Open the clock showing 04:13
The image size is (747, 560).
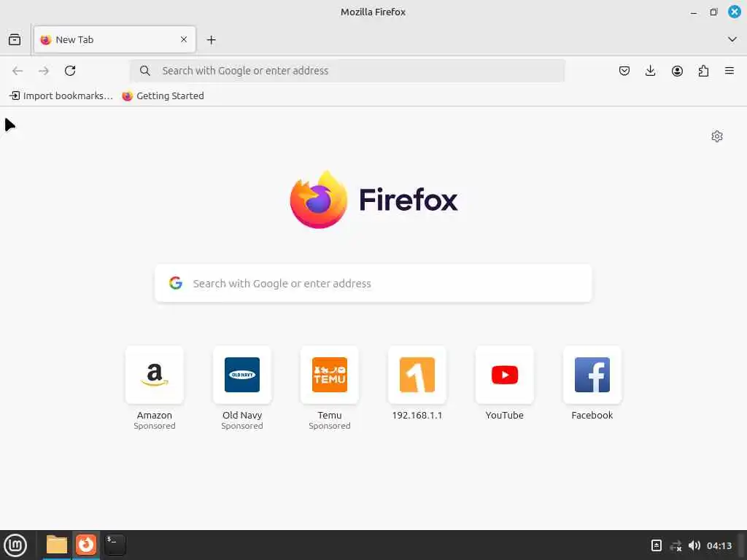click(x=719, y=545)
